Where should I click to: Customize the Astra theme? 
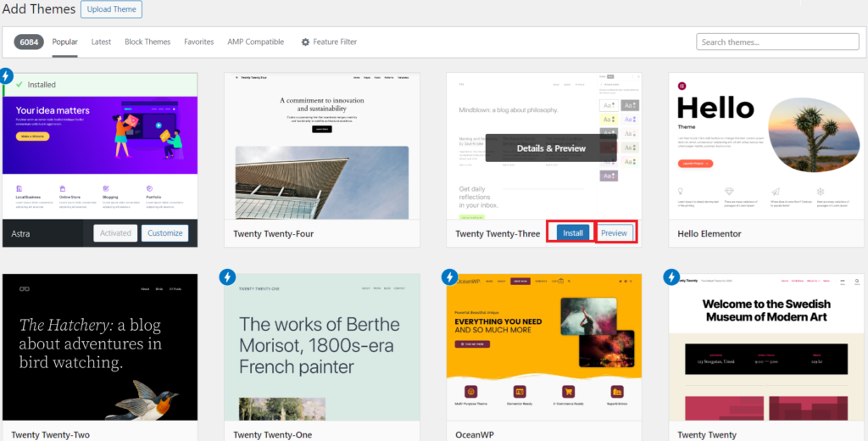pyautogui.click(x=165, y=233)
